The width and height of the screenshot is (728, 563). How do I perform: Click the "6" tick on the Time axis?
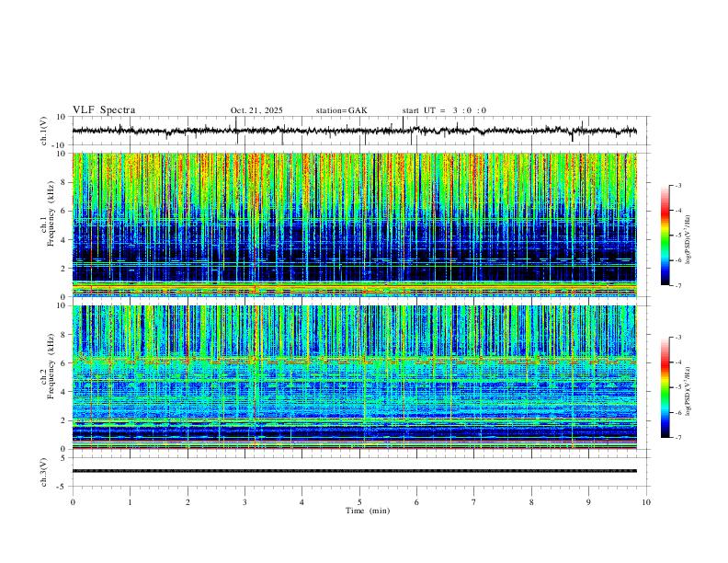point(417,502)
